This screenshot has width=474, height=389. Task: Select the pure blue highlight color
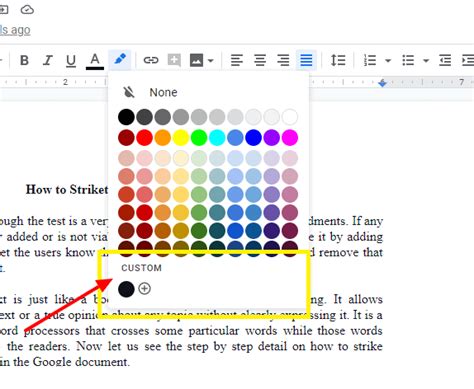[253, 137]
